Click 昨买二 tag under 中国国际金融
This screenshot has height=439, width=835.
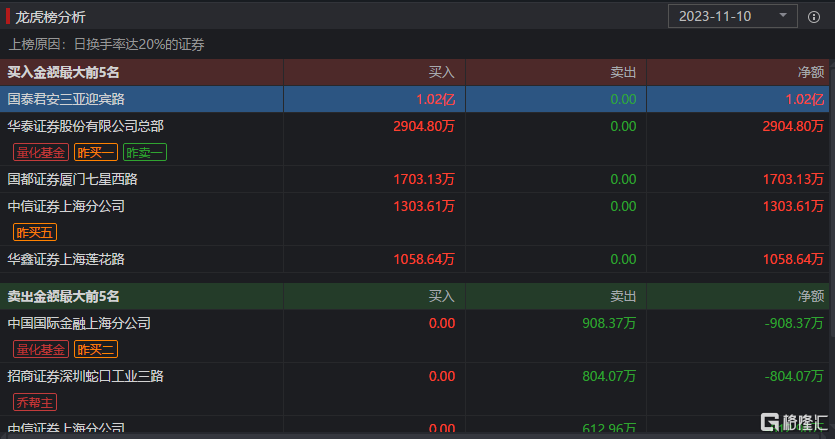coord(96,349)
